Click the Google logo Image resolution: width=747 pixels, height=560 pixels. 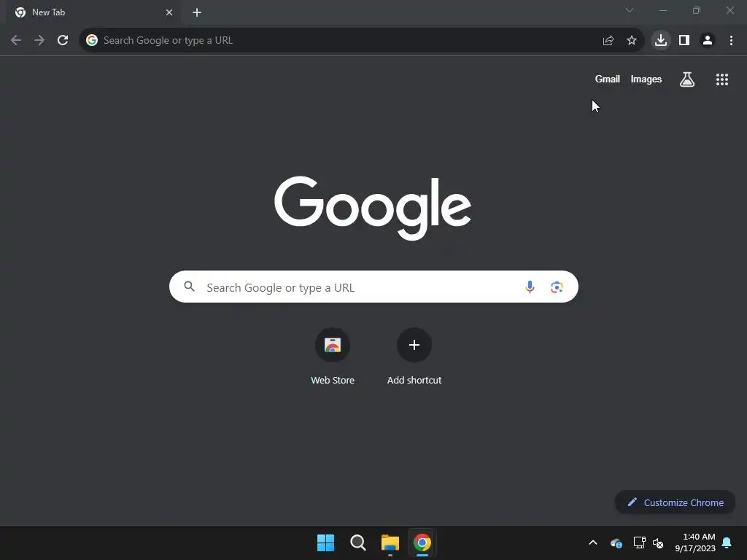pyautogui.click(x=373, y=208)
